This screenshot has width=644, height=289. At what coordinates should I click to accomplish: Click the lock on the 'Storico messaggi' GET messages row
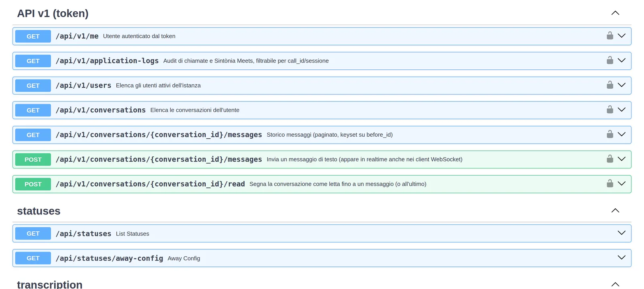[610, 134]
